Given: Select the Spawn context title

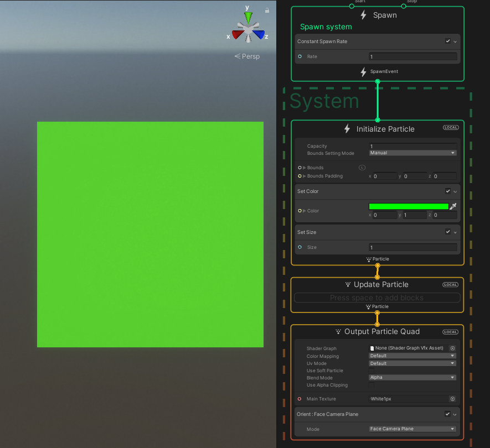Looking at the screenshot, I should tap(385, 15).
